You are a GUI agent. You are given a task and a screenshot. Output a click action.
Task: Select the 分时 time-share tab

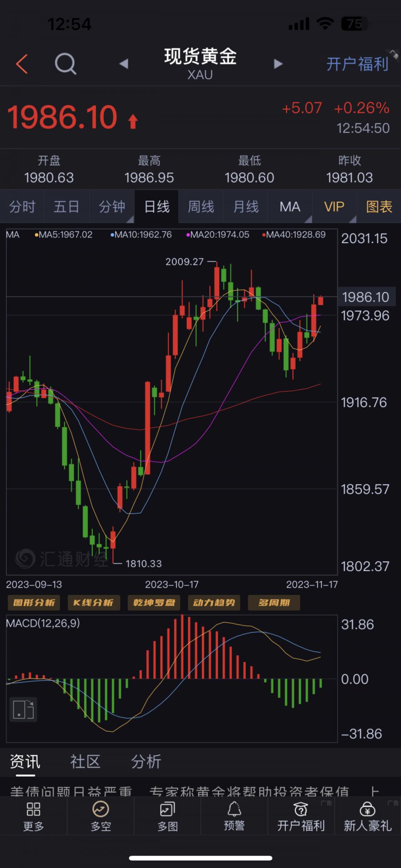22,207
